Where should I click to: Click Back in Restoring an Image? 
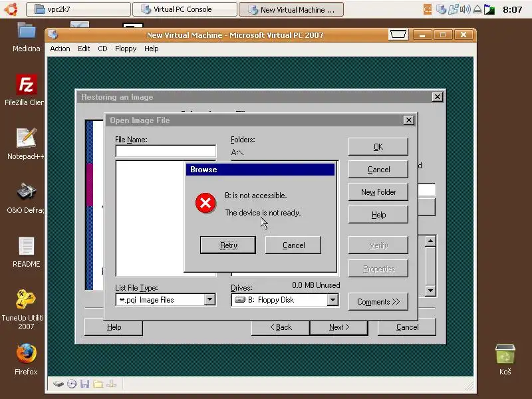pyautogui.click(x=281, y=327)
